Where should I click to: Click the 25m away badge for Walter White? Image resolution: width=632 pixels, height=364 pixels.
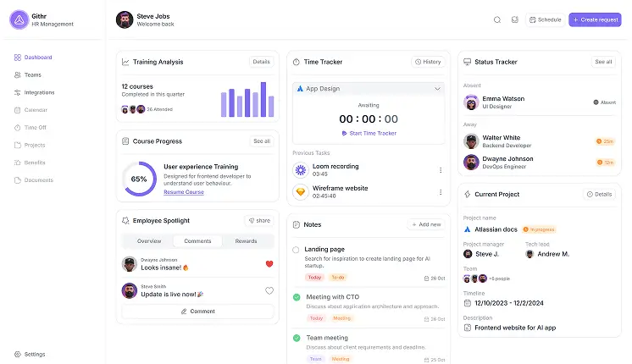click(x=605, y=141)
